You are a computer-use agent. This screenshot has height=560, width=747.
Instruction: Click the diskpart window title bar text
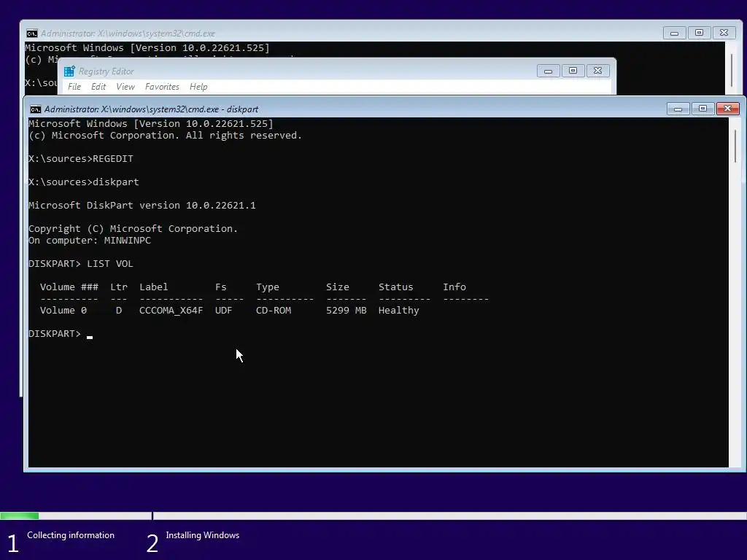tap(152, 109)
